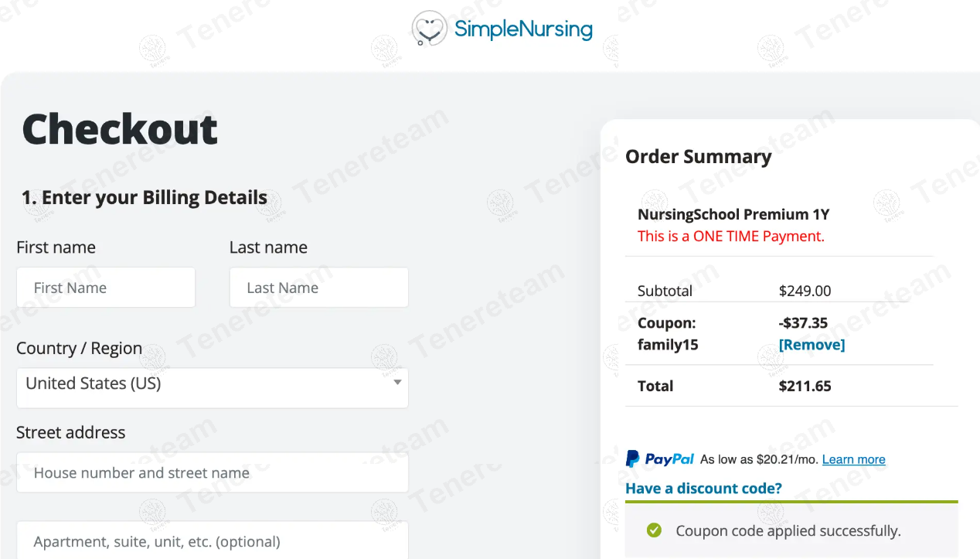Expand the Have a discount code? section
This screenshot has width=980, height=559.
703,489
